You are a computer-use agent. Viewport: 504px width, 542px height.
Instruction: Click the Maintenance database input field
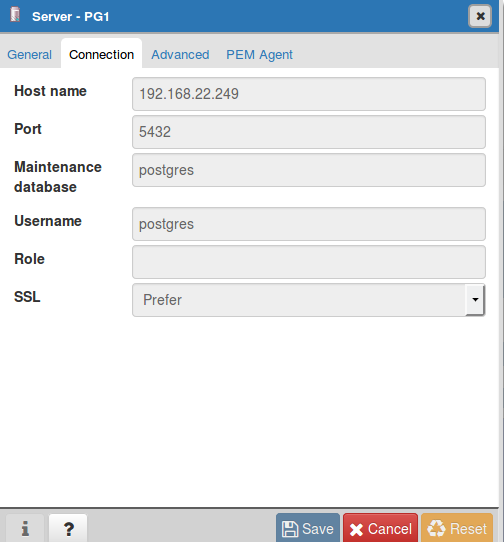[309, 170]
